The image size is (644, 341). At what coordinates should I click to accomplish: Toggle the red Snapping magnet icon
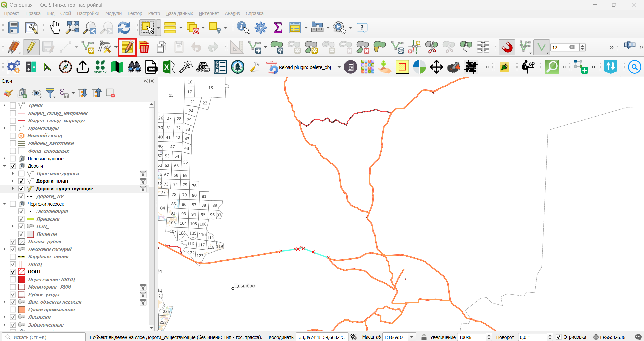(x=507, y=47)
